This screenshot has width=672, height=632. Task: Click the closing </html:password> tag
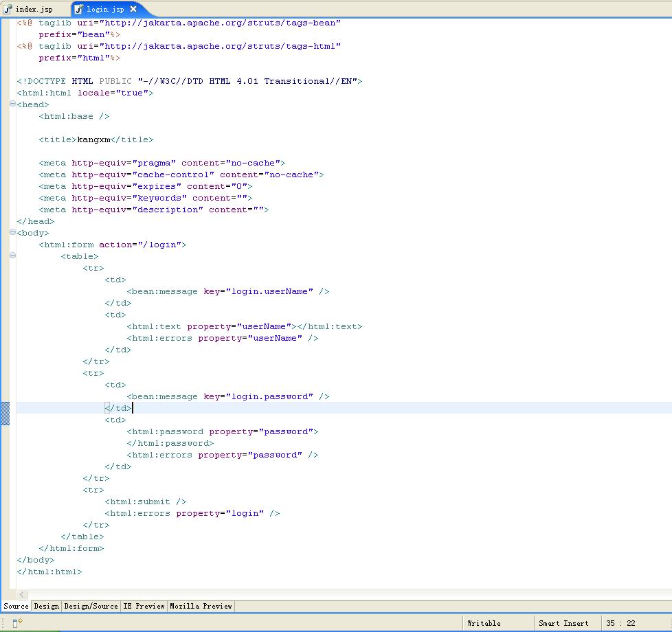tap(170, 444)
